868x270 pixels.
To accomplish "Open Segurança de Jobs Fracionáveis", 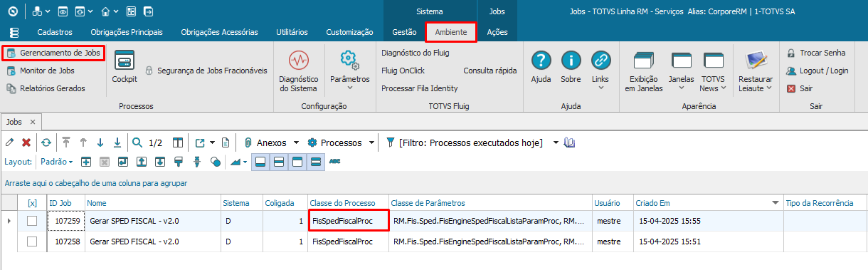I will tap(206, 71).
